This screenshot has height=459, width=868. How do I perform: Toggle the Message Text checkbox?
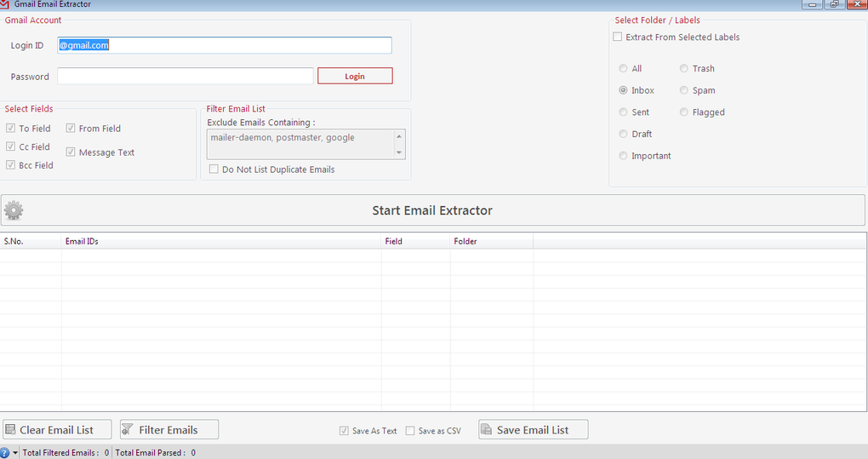[71, 152]
